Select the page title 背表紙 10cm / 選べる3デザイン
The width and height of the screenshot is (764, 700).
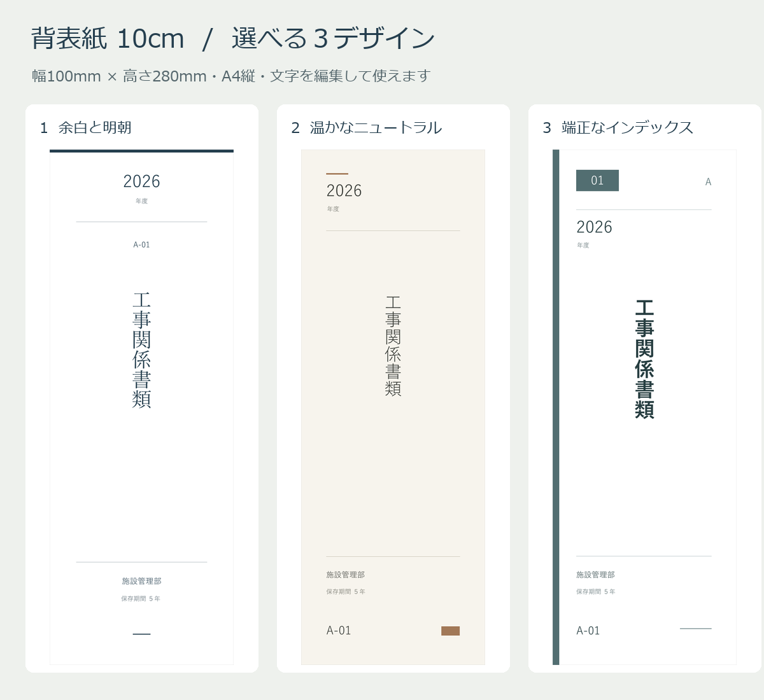[233, 39]
